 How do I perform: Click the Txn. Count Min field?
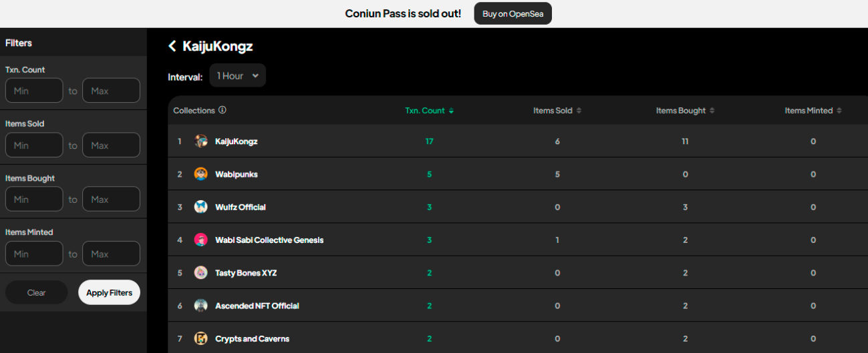coord(34,91)
